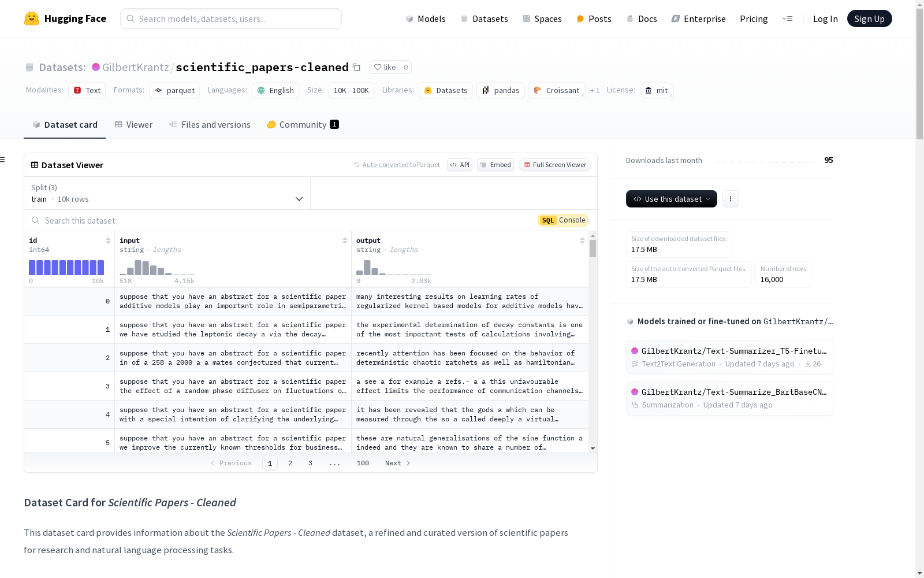Click the sort icon on id column
The width and height of the screenshot is (924, 578).
click(x=108, y=240)
